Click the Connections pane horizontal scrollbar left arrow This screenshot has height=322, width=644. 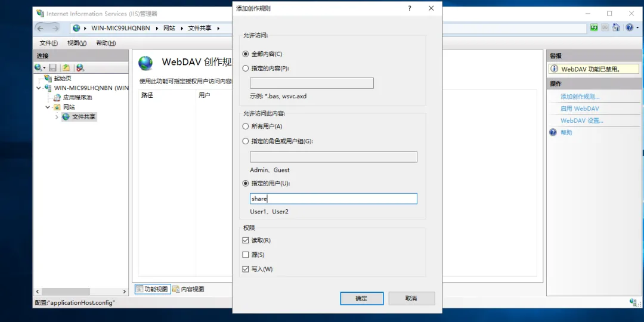click(x=38, y=292)
